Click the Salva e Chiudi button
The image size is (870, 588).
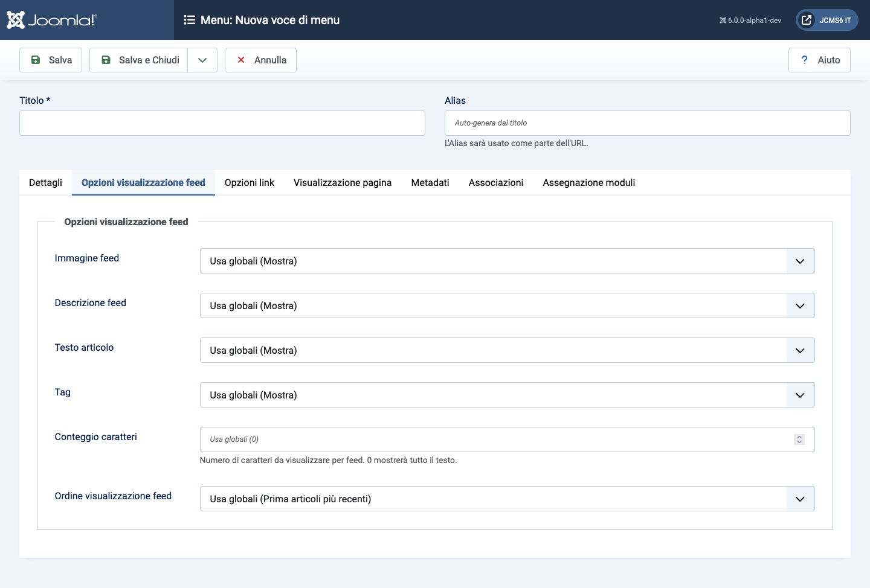pyautogui.click(x=139, y=60)
